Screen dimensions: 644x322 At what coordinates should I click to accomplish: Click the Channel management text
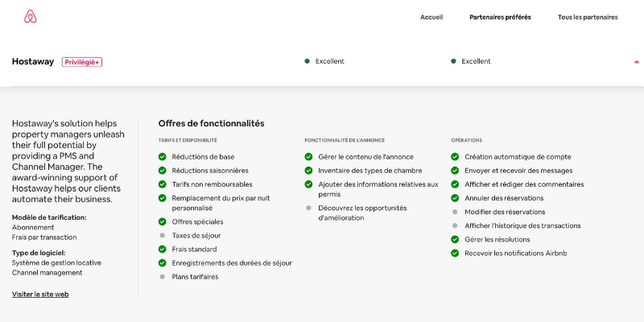[x=47, y=273]
